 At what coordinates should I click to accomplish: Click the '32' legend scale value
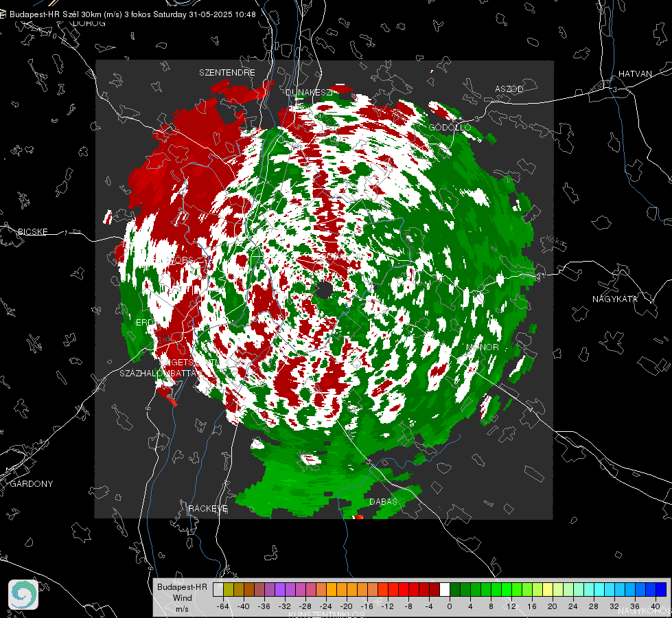614,606
